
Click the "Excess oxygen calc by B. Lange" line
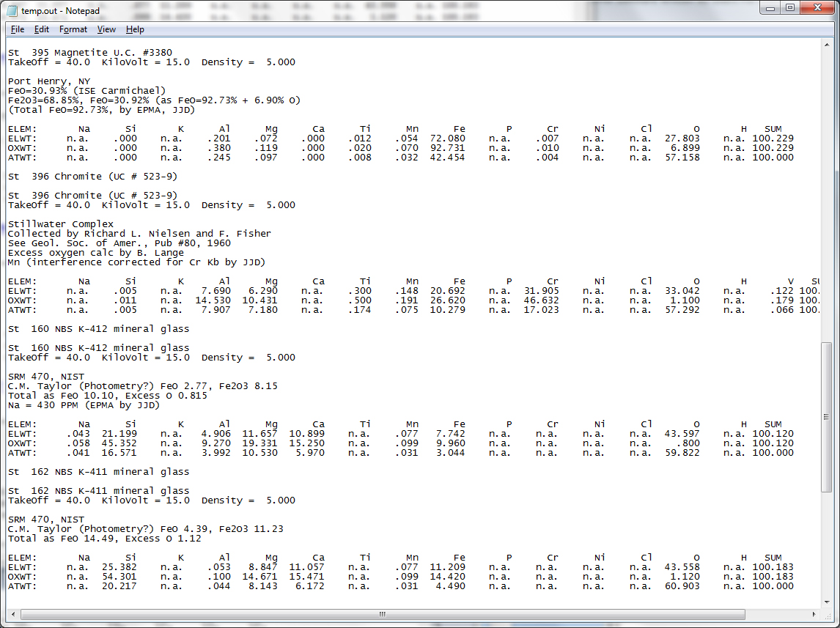(96, 253)
